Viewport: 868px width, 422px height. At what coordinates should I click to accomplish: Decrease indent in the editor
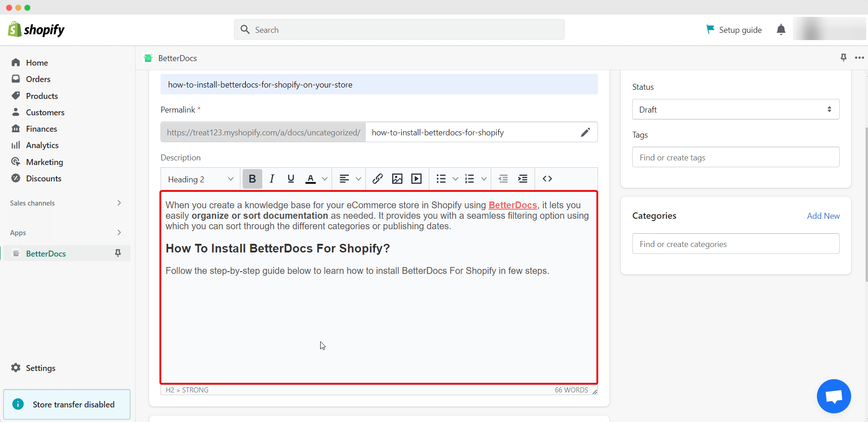pos(504,179)
